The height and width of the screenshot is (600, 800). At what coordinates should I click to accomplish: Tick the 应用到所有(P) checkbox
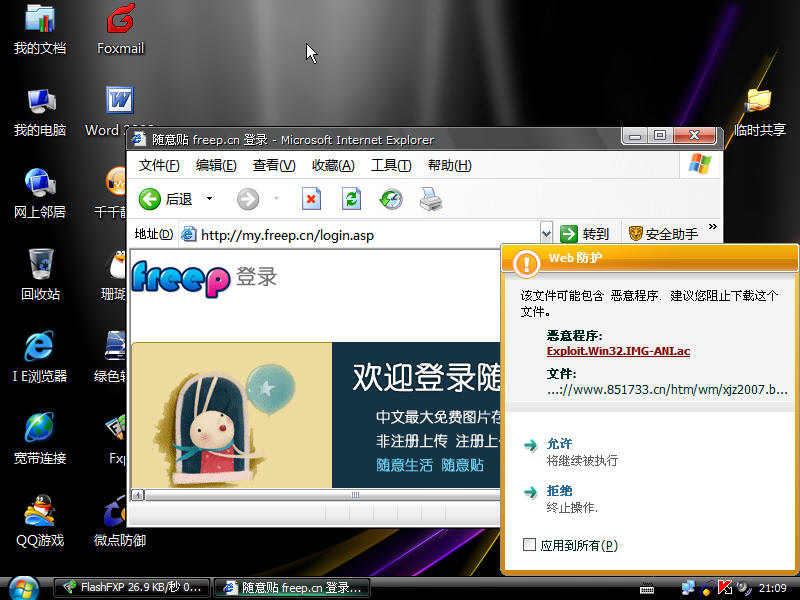pyautogui.click(x=530, y=545)
